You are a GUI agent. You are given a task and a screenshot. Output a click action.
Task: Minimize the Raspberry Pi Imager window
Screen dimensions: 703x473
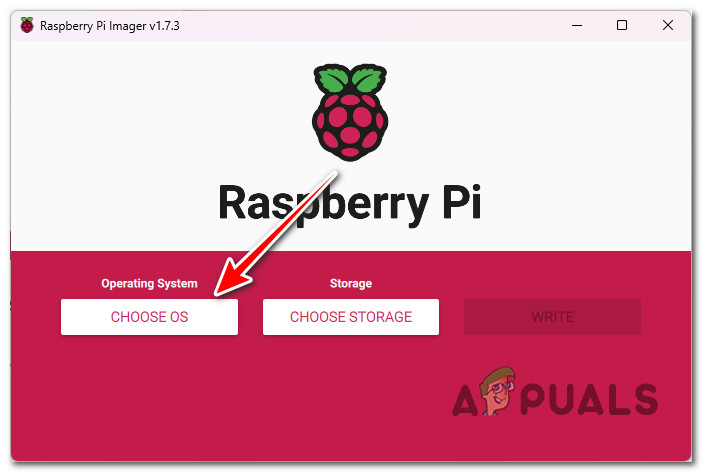[x=577, y=26]
